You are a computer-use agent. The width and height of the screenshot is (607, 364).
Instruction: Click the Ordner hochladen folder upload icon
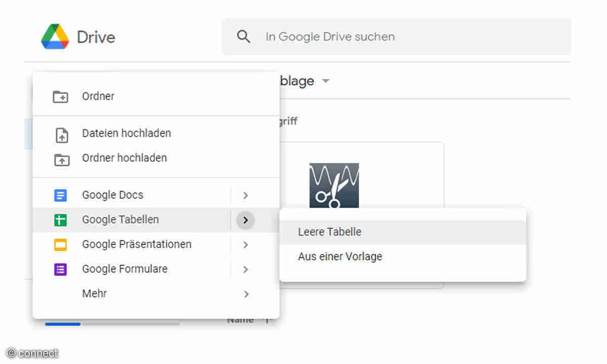(x=61, y=158)
